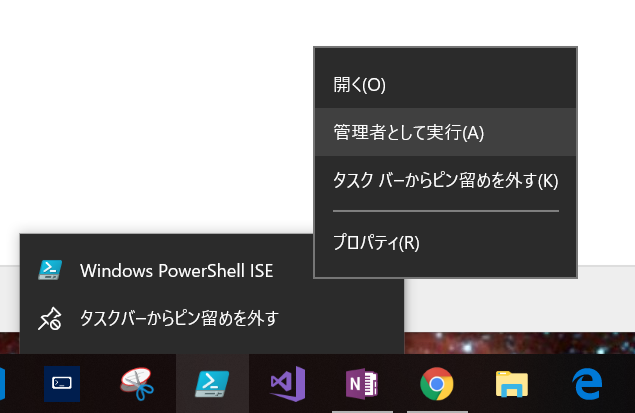
Task: Open Microsoft Edge from the taskbar
Action: [587, 384]
